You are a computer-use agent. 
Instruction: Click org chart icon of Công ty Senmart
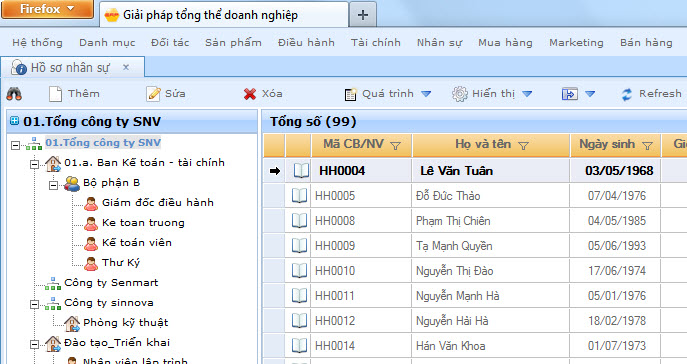point(53,283)
